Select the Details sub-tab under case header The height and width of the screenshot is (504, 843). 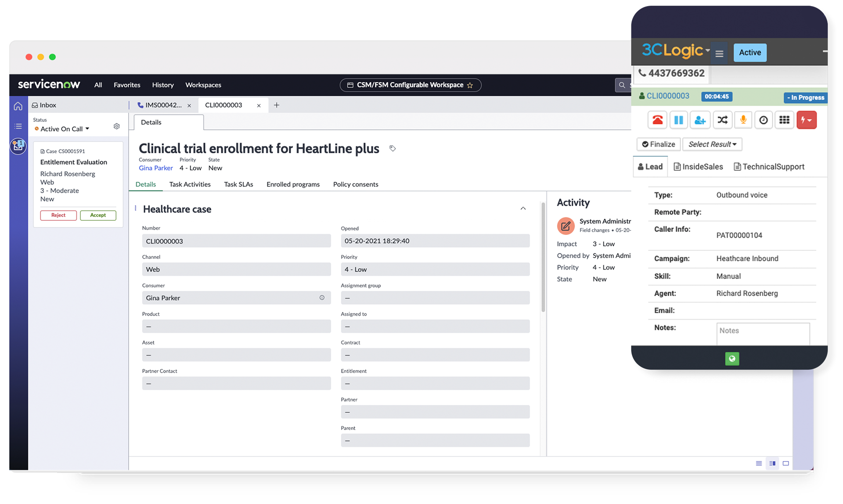click(146, 184)
